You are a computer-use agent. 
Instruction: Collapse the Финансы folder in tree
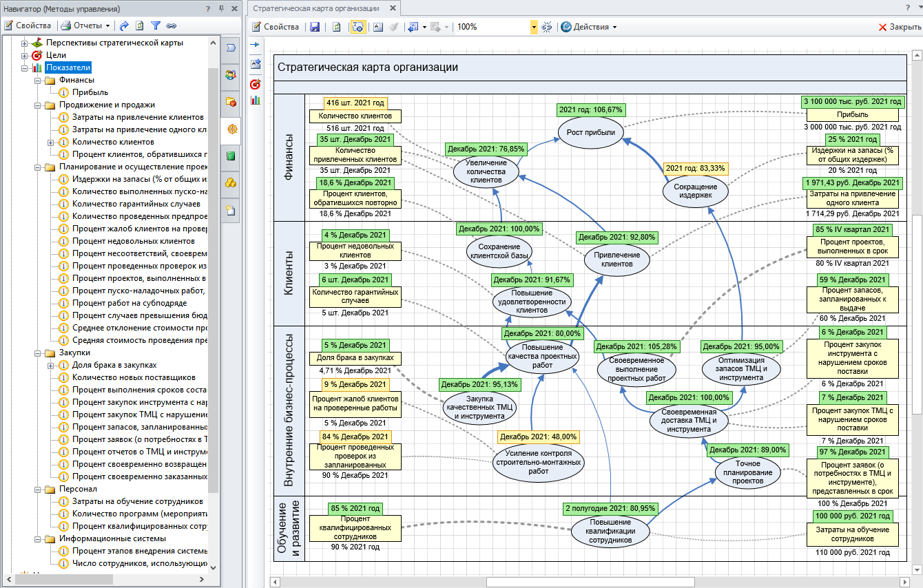pos(37,80)
